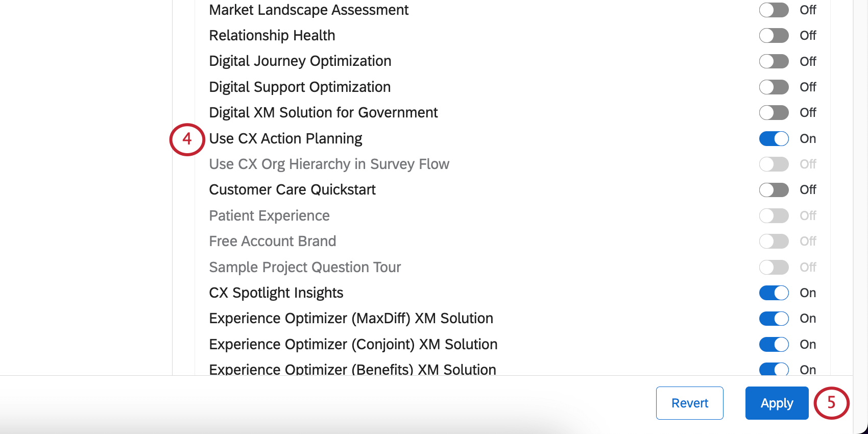Disable Use CX Action Planning
The image size is (868, 434).
pyautogui.click(x=774, y=138)
